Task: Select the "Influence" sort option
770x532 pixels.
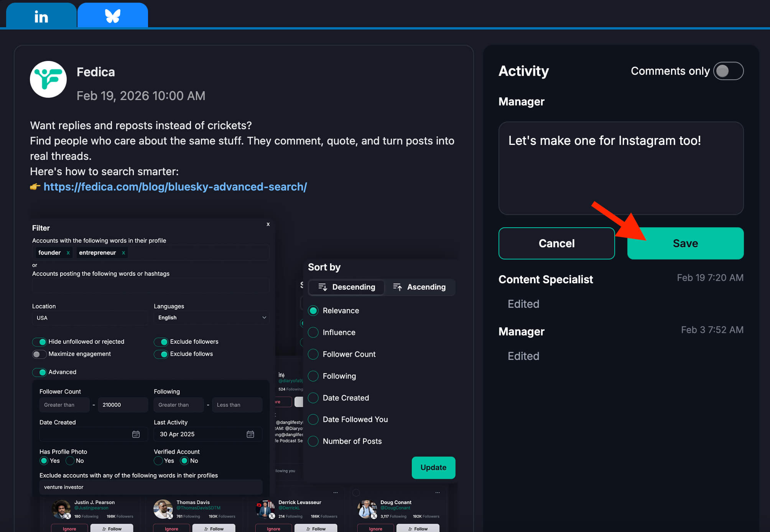Action: tap(313, 332)
